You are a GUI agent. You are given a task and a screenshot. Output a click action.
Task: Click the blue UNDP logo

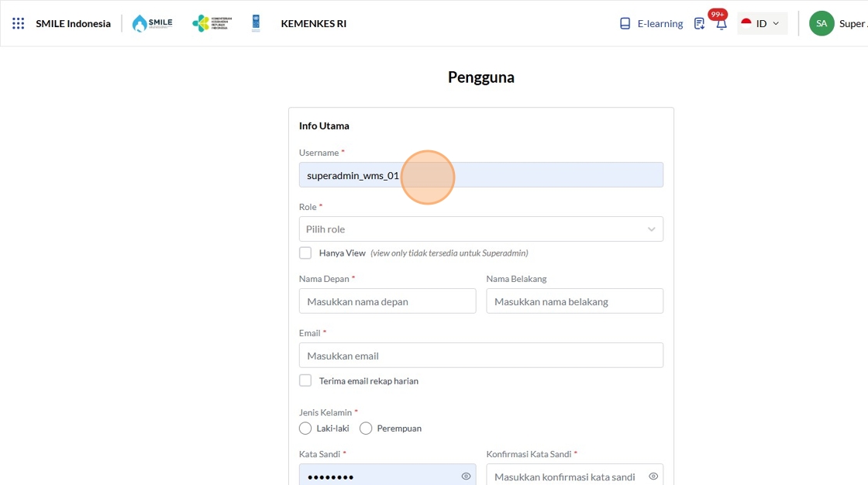(x=256, y=23)
